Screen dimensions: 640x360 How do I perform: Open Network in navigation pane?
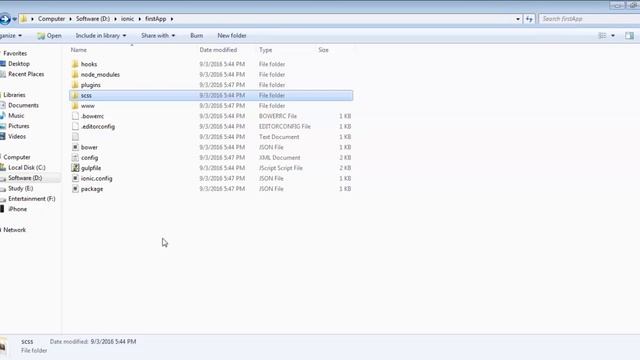coord(14,230)
